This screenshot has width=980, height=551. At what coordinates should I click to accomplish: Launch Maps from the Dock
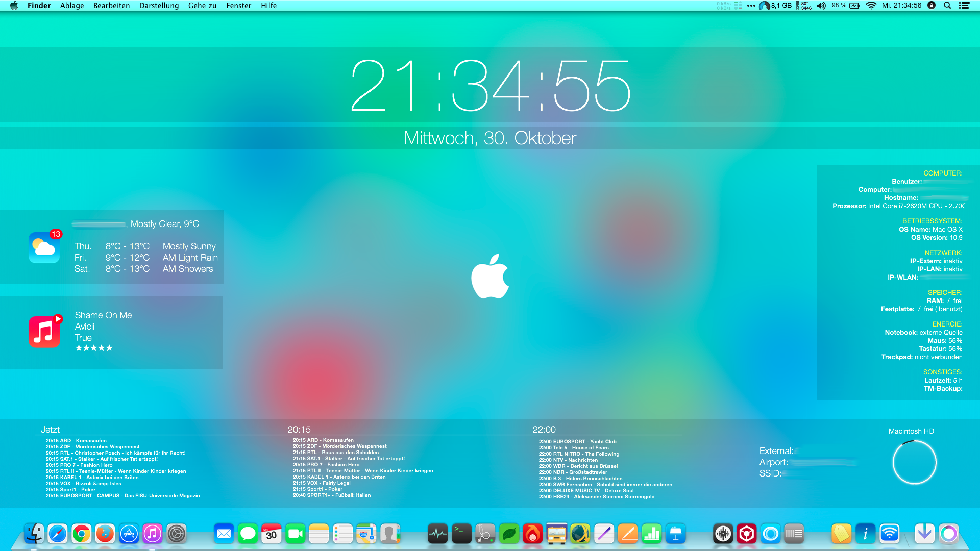366,534
